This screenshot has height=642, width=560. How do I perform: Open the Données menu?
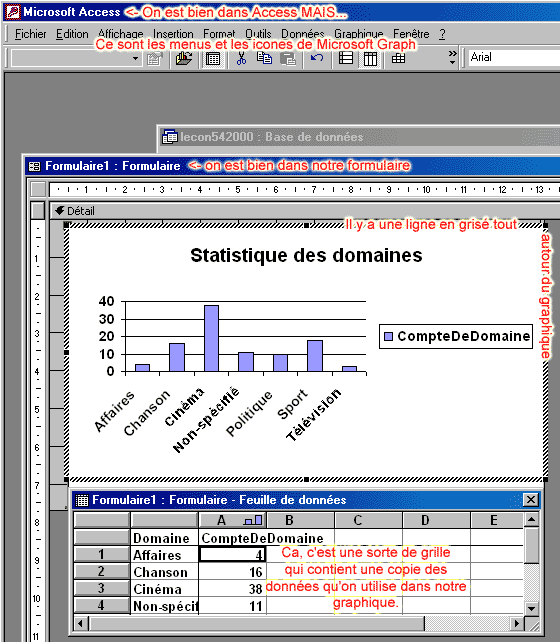point(303,34)
